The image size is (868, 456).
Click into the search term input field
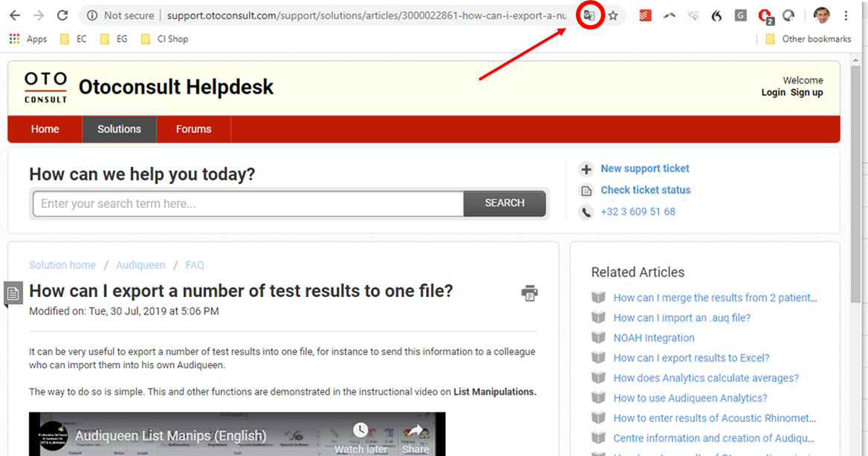point(248,203)
